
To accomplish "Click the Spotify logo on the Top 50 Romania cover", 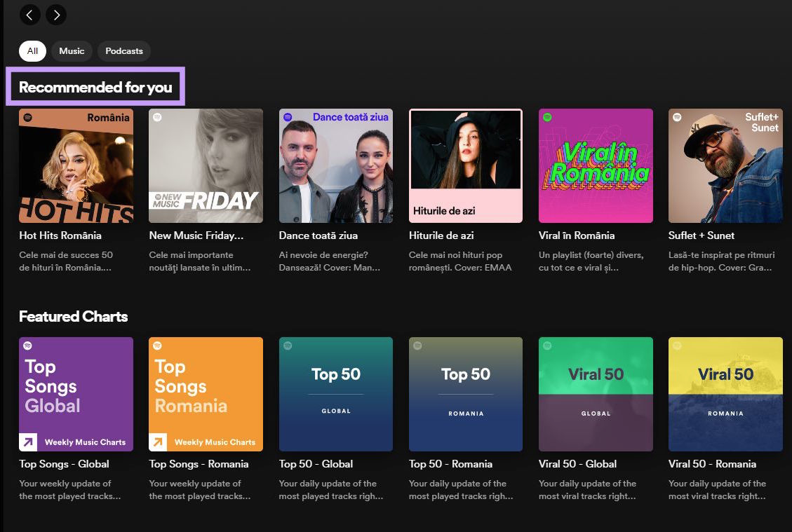I will 417,346.
